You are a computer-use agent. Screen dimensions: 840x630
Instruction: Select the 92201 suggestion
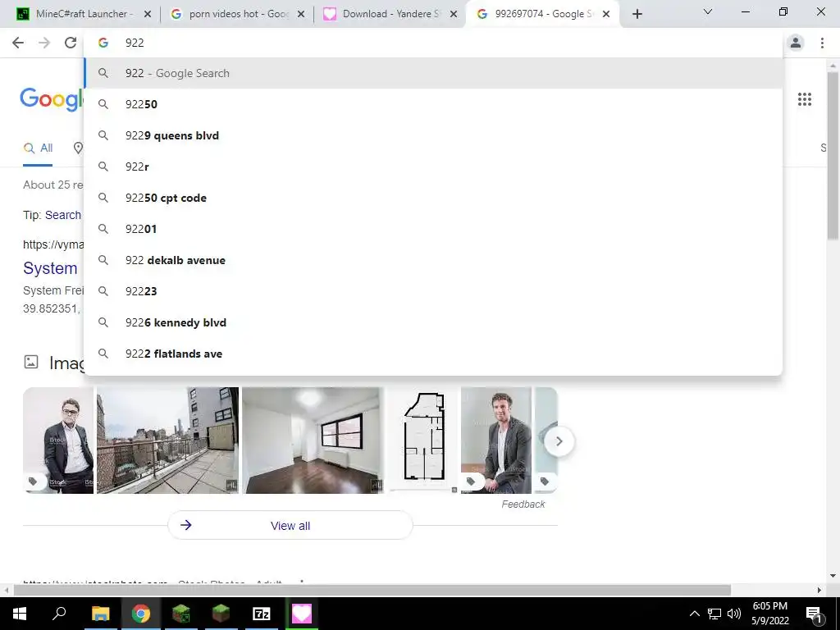click(433, 229)
